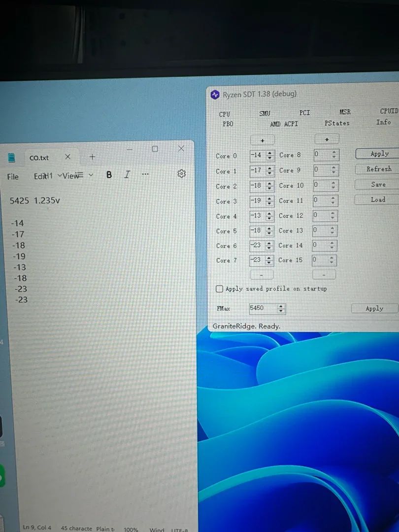Switch to the PCI tab
399x532 pixels.
tap(305, 112)
